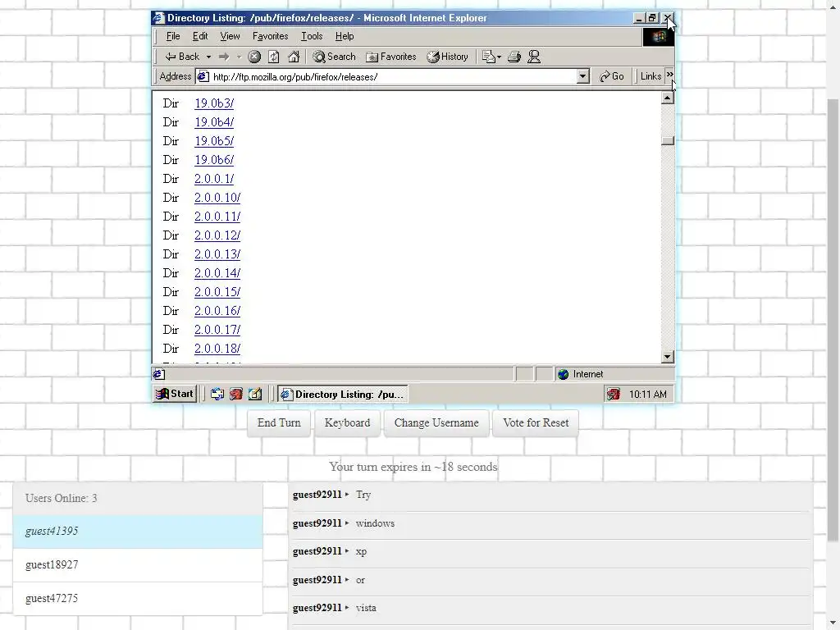
Task: Open the File menu
Action: click(x=173, y=36)
